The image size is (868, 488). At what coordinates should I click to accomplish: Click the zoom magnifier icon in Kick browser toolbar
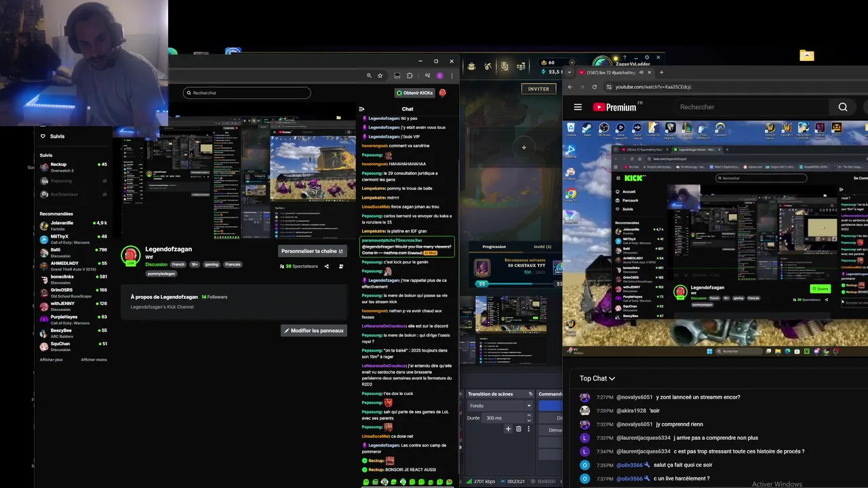(369, 76)
